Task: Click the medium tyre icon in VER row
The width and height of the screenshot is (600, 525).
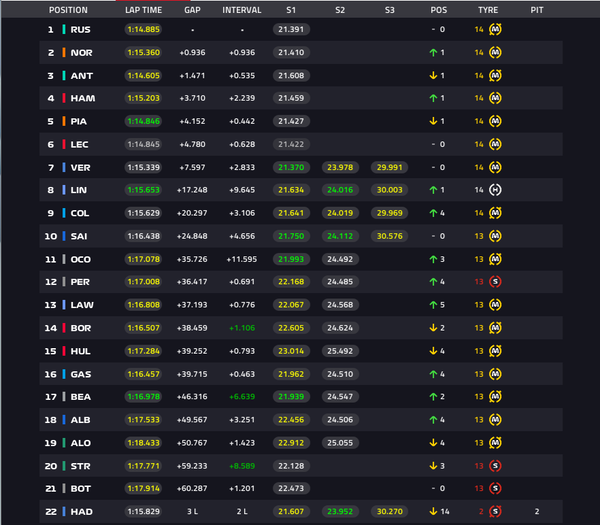Action: coord(495,167)
